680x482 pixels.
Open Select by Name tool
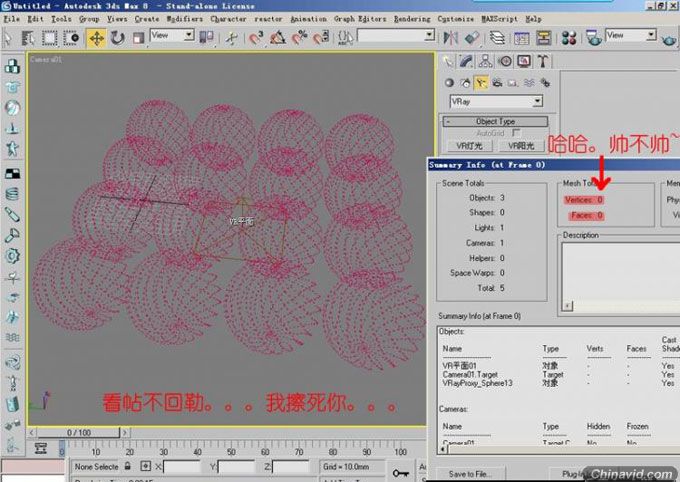coord(28,38)
